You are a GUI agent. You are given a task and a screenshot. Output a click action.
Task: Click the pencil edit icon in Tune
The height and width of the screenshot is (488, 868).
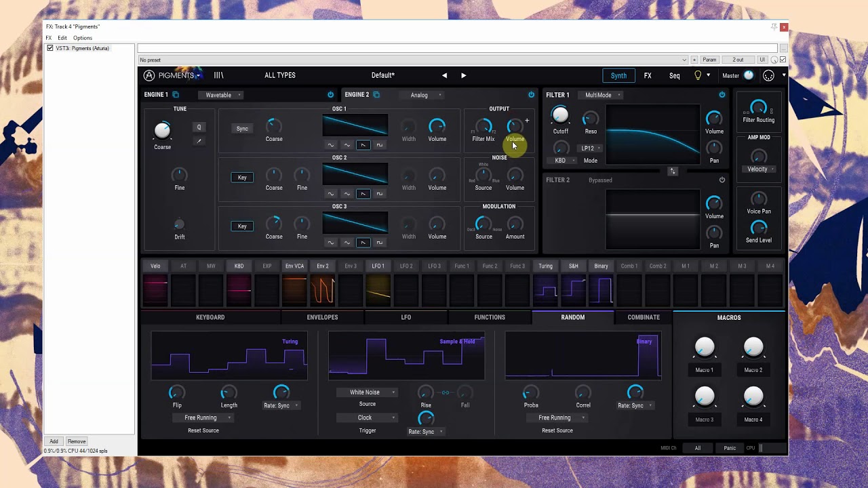pos(199,141)
